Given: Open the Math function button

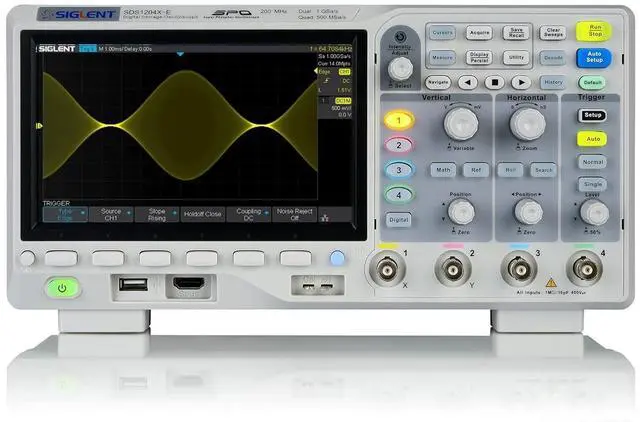Looking at the screenshot, I should (443, 170).
